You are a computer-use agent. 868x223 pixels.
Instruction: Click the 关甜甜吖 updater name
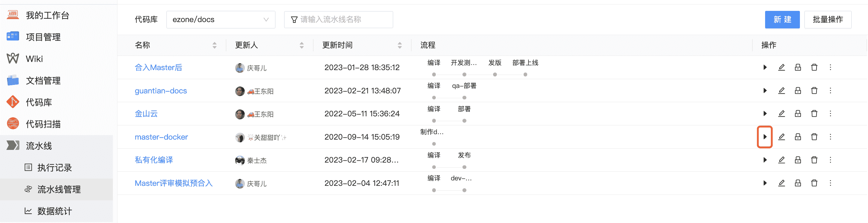[267, 137]
